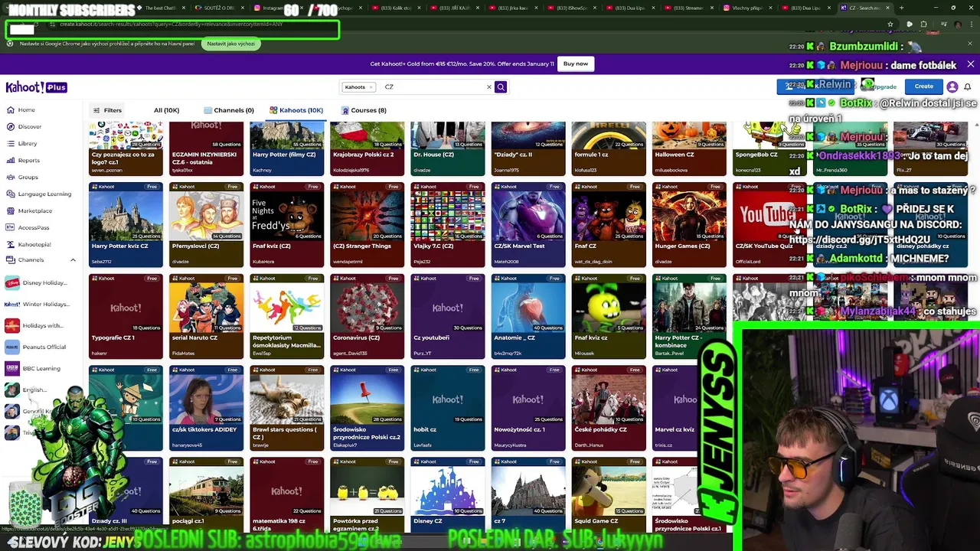The width and height of the screenshot is (980, 551).
Task: Open the formule 1 cz kahoot
Action: pos(609,148)
